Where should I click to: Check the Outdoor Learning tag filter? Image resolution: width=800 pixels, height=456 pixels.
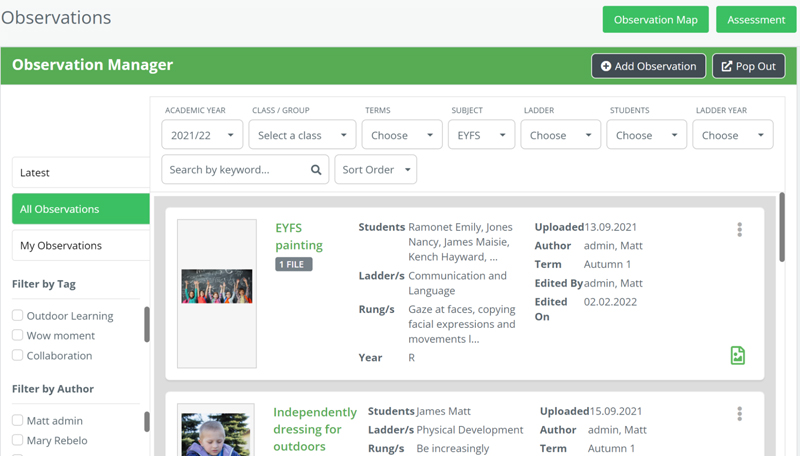point(18,315)
